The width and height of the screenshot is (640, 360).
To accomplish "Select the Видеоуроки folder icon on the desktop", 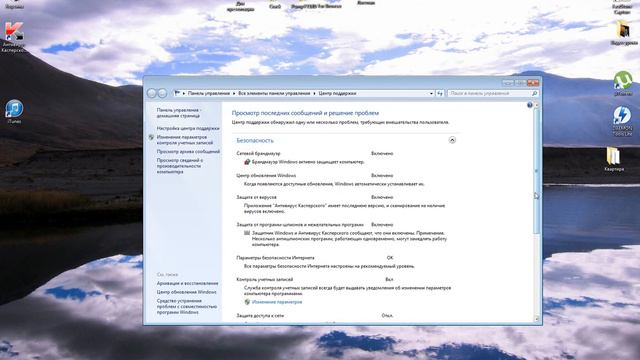I will coord(624,33).
